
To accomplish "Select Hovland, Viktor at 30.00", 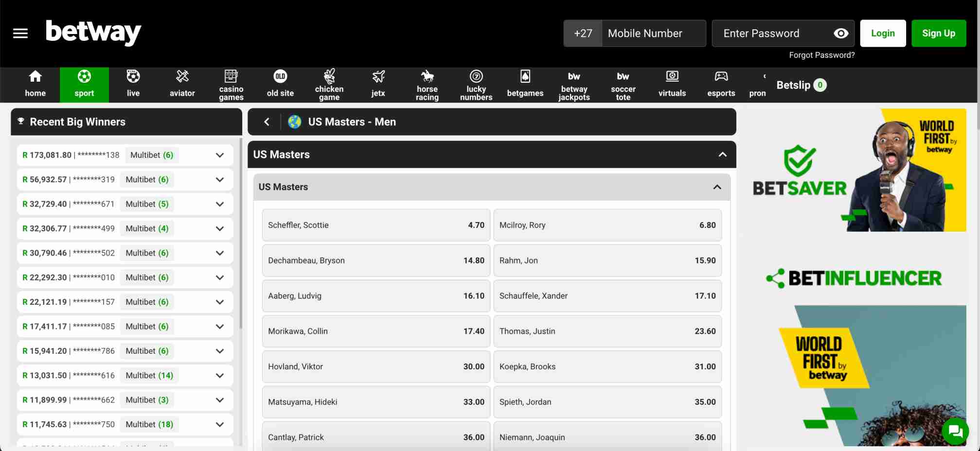I will 376,367.
